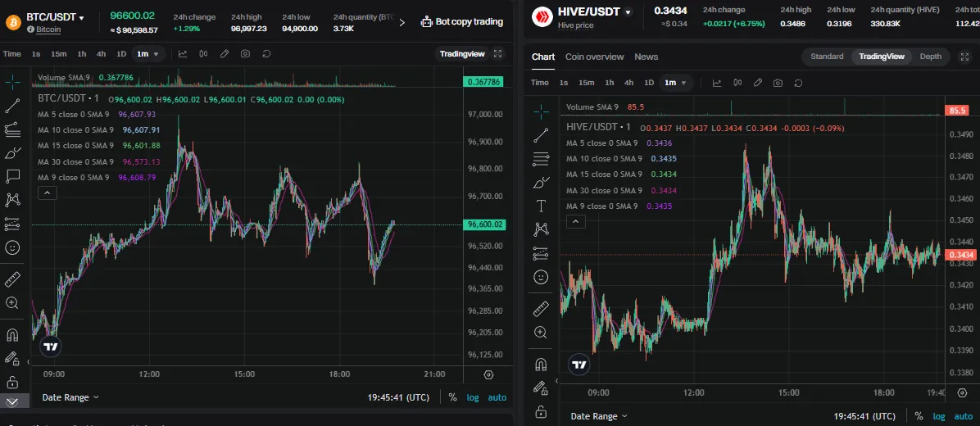
Task: Select zoom in tool in BTC chart
Action: point(12,303)
